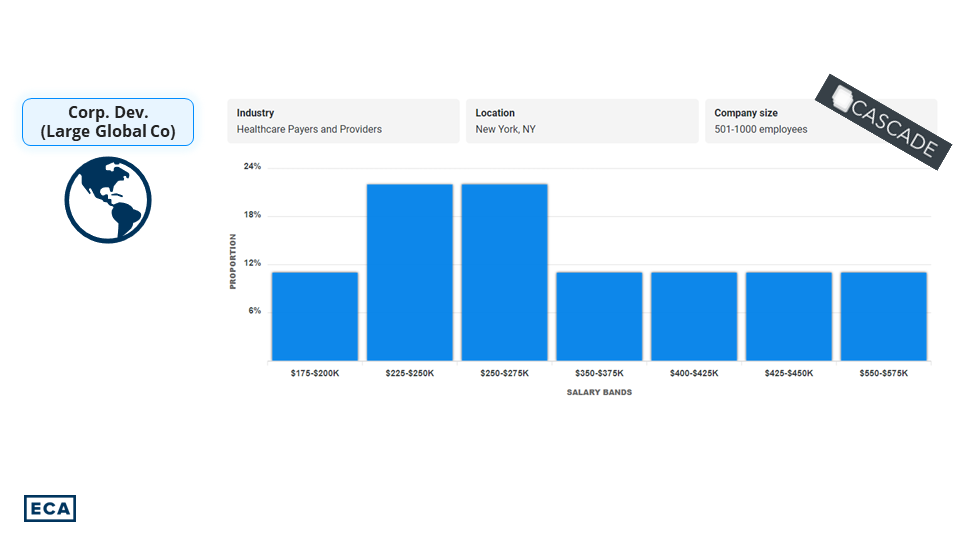Screen dimensions: 960x540
Task: Click the ECA logo in bottom corner
Action: click(50, 508)
